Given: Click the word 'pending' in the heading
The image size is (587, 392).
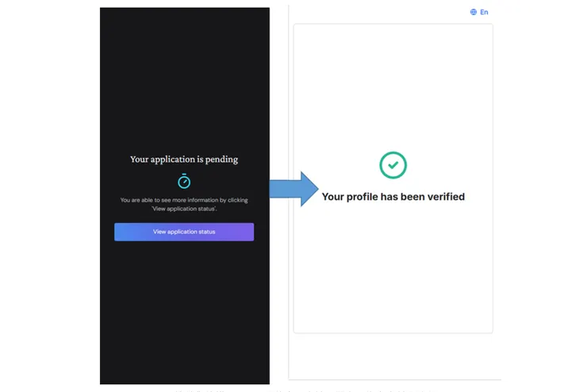Looking at the screenshot, I should click(221, 159).
